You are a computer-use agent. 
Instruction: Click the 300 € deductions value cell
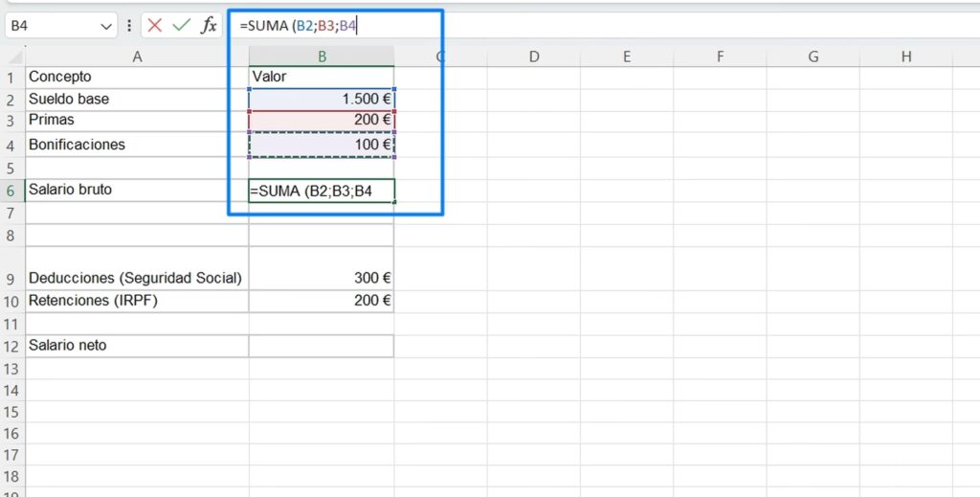click(x=322, y=278)
